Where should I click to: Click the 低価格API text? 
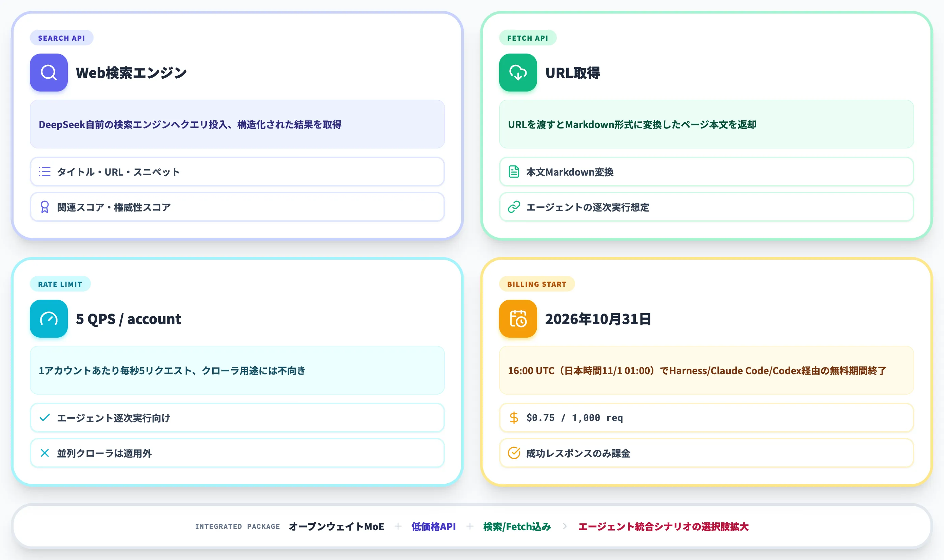point(433,526)
